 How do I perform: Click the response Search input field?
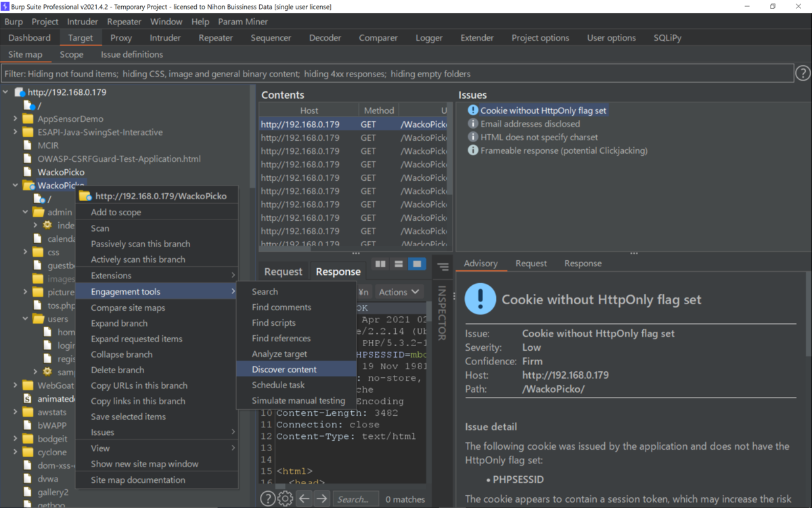click(355, 499)
